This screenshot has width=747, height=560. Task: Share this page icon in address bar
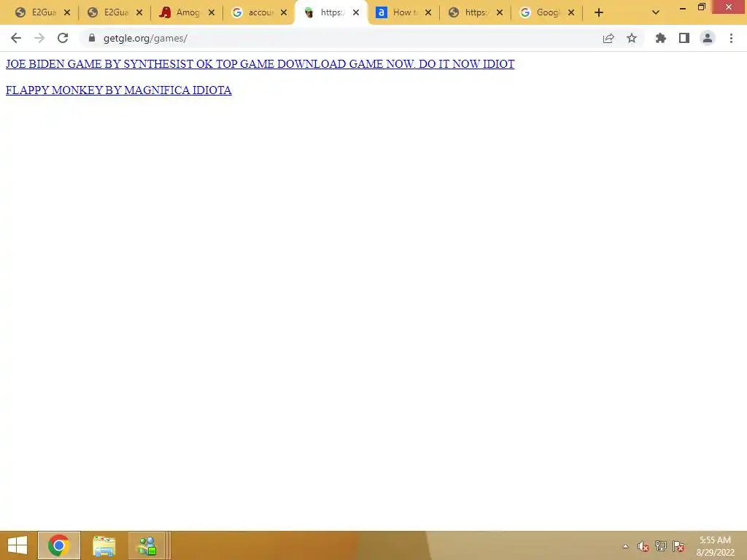coord(608,38)
